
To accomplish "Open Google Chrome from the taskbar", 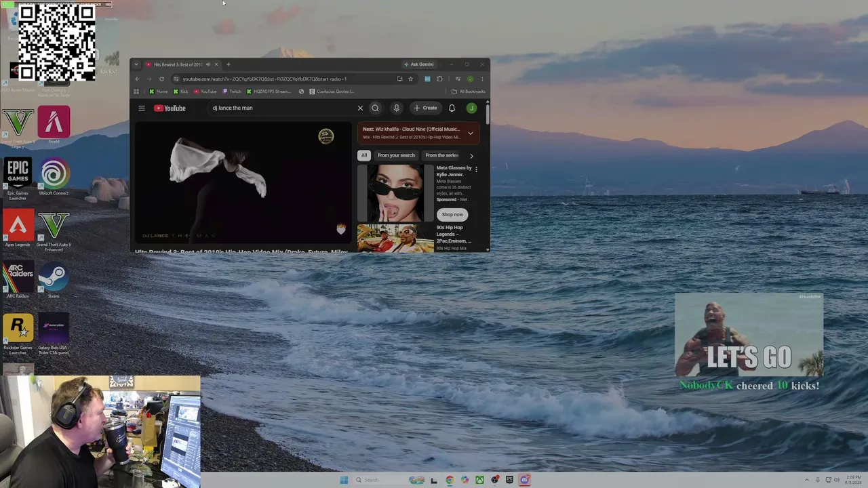I will click(x=450, y=480).
